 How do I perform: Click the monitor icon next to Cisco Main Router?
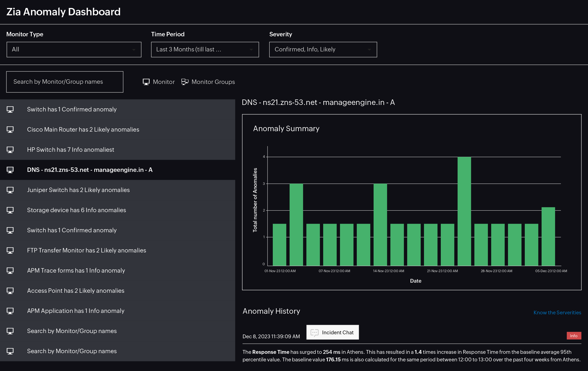pos(10,129)
